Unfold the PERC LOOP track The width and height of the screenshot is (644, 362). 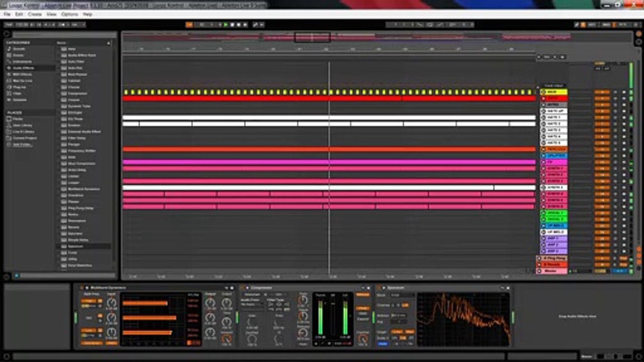[x=543, y=149]
